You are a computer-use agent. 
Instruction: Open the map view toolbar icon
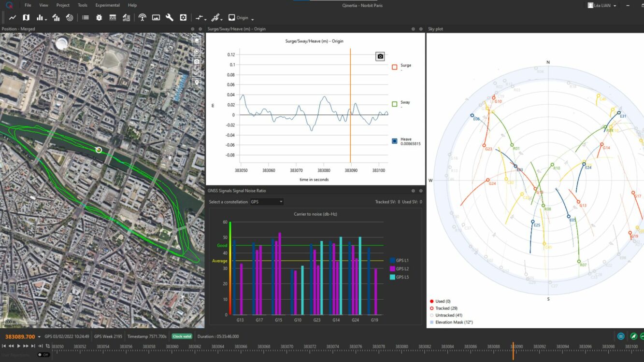pos(26,17)
